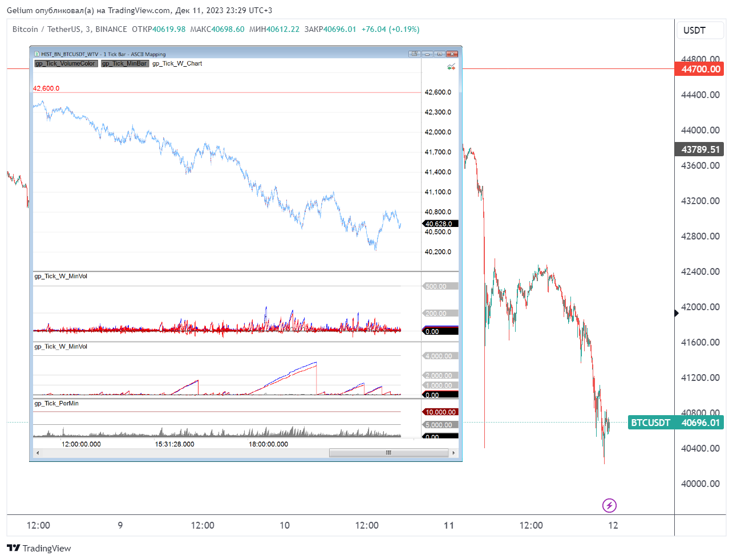Click the black arrow marker on price axis
The image size is (733, 560).
point(677,313)
